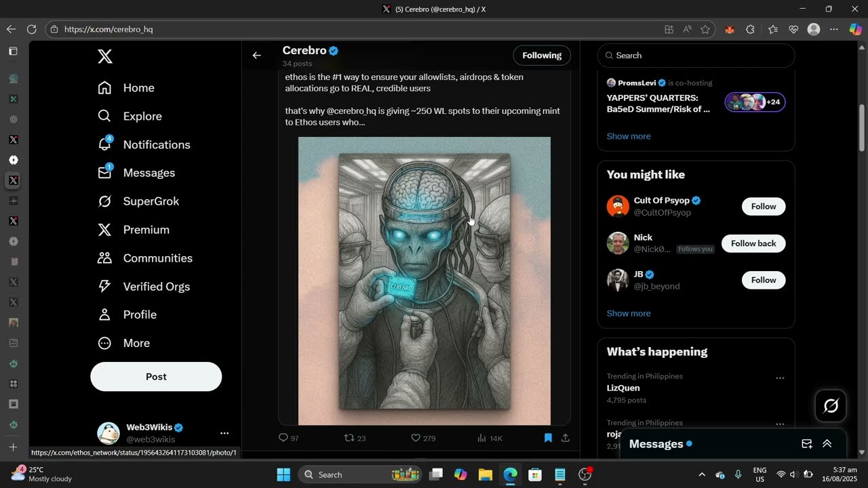Click the Web3Wikis profile avatar
Image resolution: width=868 pixels, height=488 pixels.
[108, 433]
